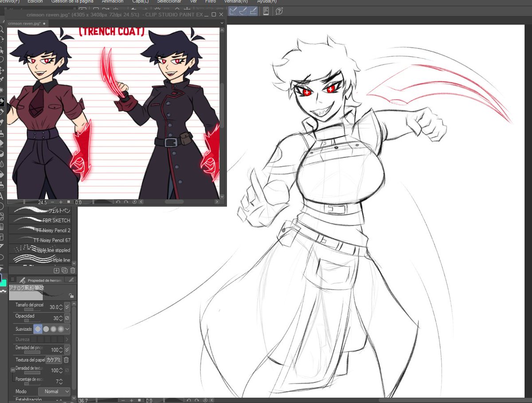Select second Suavizado anti-aliasing option

tap(46, 329)
